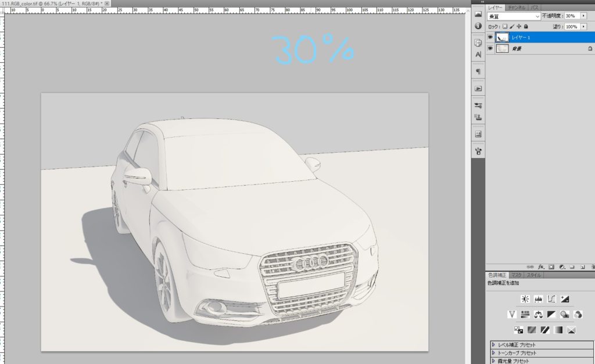Viewport: 595px width, 364px height.
Task: Toggle lock transparent pixels
Action: (505, 27)
